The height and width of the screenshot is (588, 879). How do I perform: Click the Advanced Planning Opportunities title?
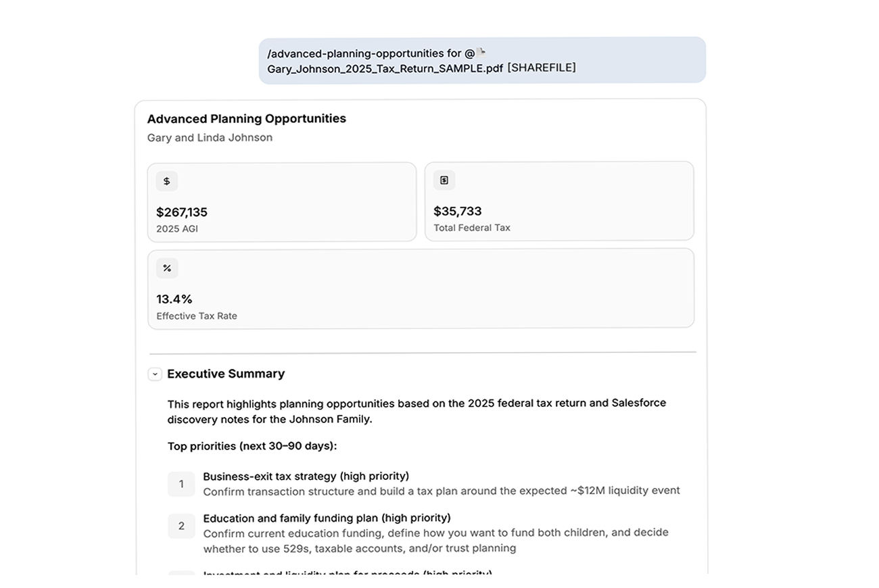[247, 118]
